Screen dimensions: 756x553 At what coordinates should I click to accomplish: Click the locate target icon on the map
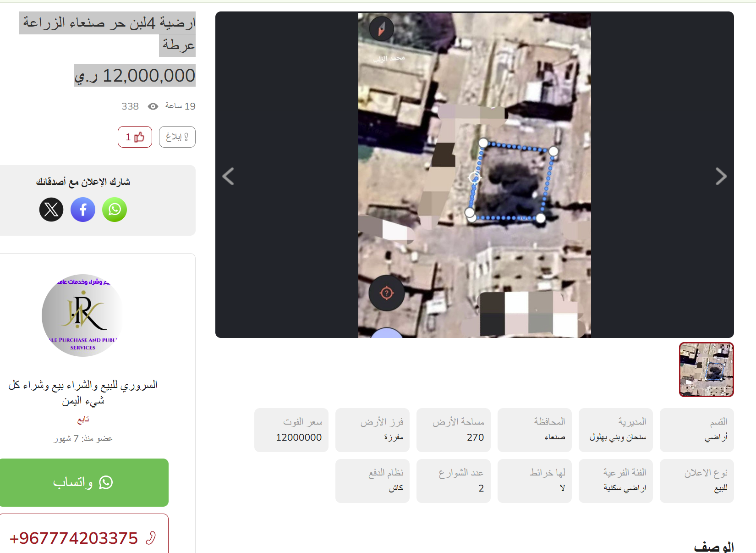point(387,293)
